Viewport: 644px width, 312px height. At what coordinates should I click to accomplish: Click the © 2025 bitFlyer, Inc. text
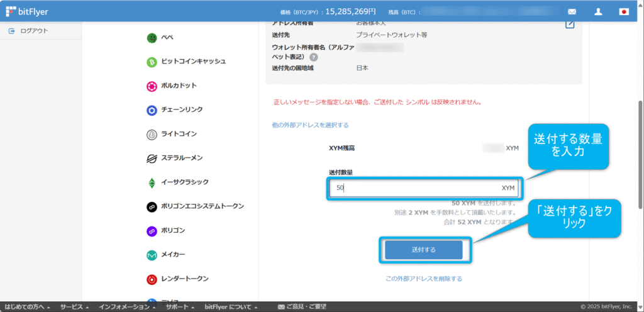tap(606, 307)
